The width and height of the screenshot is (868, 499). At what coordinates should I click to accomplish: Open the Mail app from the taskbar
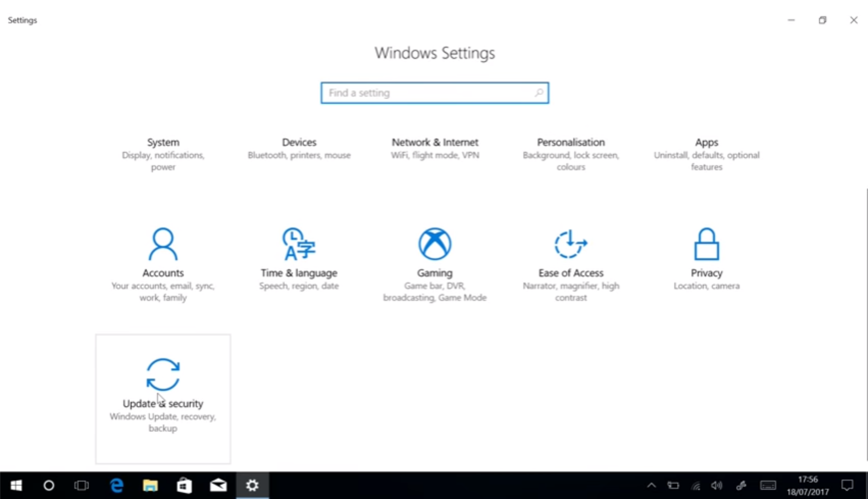(218, 485)
